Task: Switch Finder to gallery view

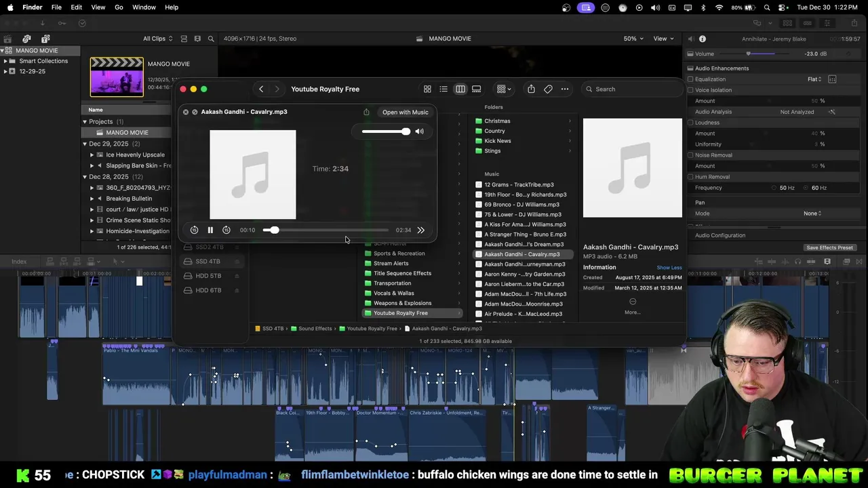Action: pyautogui.click(x=477, y=89)
